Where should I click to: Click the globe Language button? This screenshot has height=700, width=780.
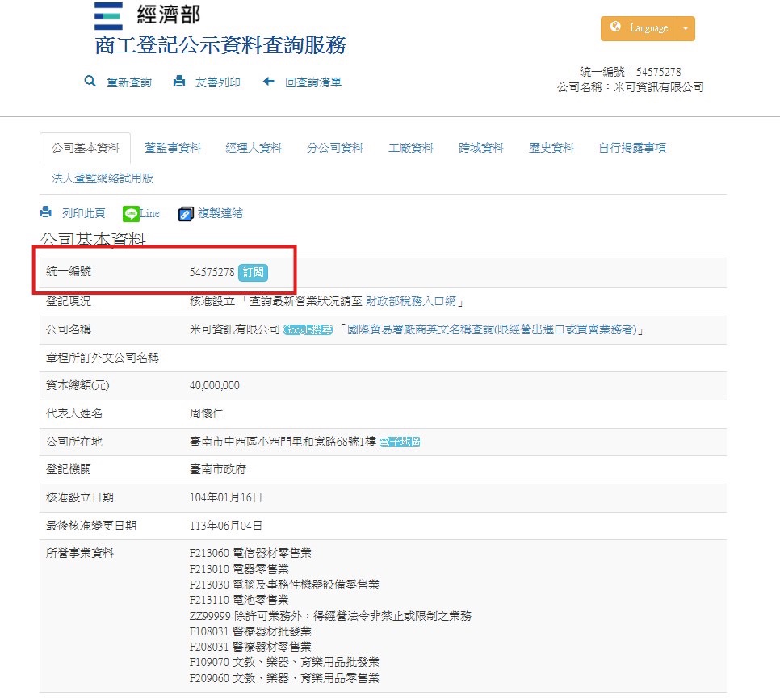coord(638,28)
